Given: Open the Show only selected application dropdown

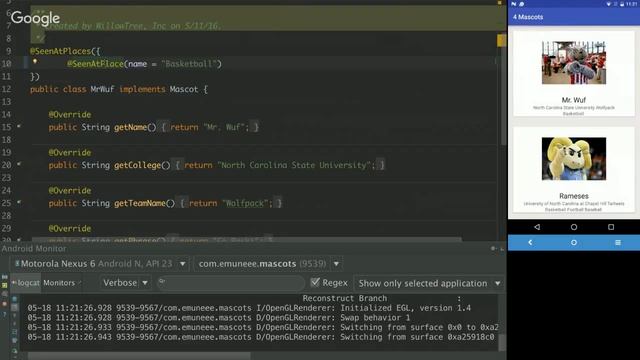Looking at the screenshot, I should (429, 283).
